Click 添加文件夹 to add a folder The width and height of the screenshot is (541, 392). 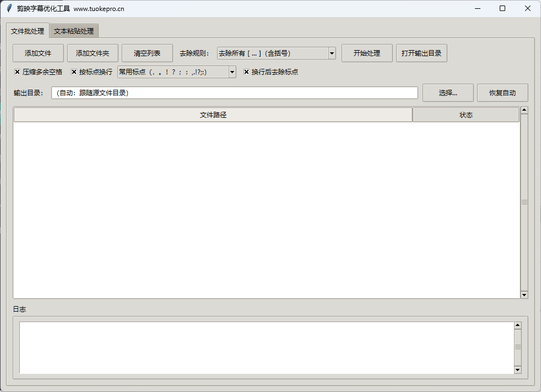pyautogui.click(x=93, y=53)
